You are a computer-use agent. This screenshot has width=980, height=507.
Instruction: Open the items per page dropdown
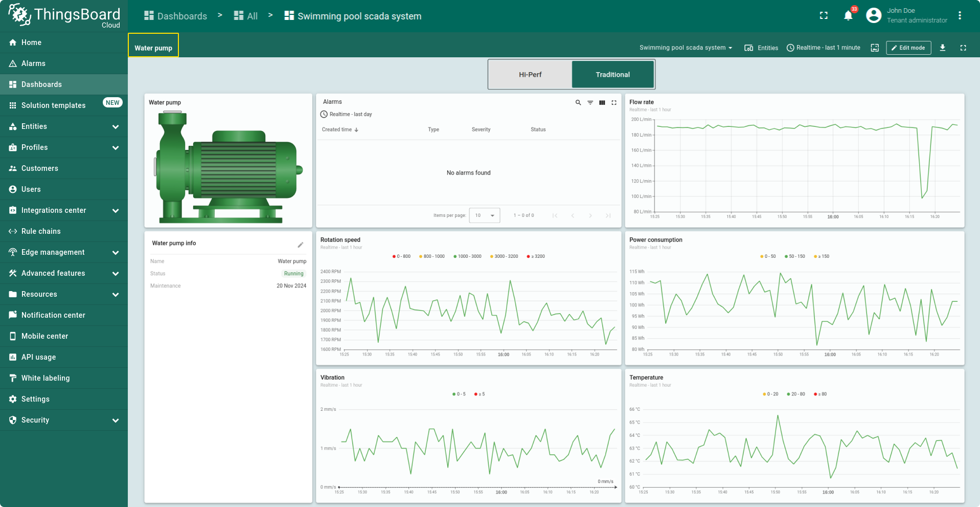pos(484,215)
